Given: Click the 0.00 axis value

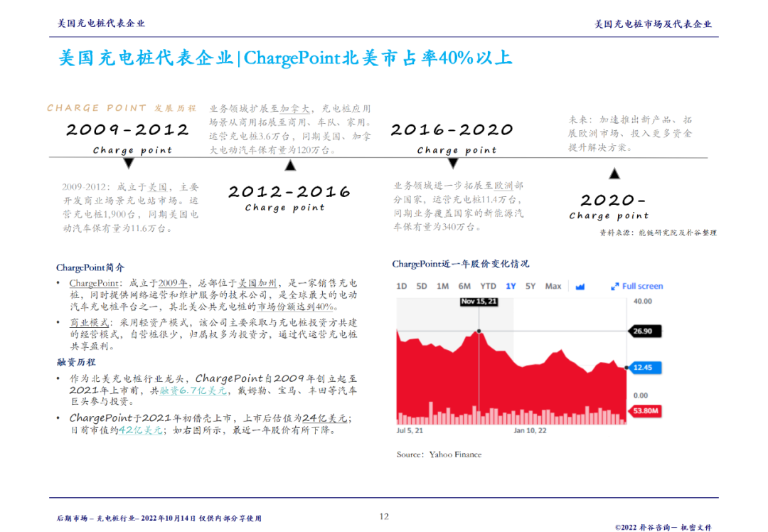Looking at the screenshot, I should [x=641, y=395].
